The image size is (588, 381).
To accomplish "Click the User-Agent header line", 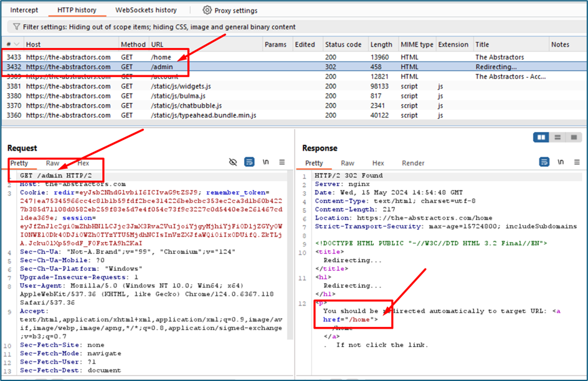I will 147,294.
